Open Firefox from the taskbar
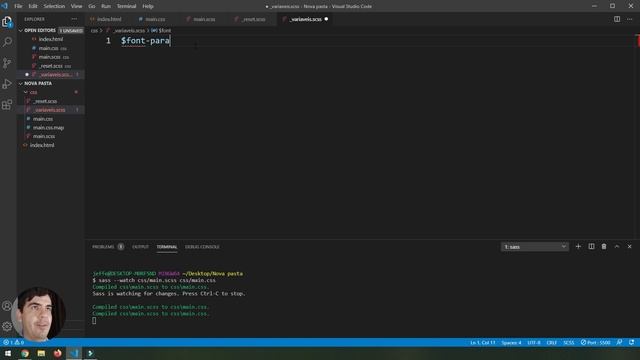Viewport: 640px width, 360px height. pyautogui.click(x=58, y=353)
